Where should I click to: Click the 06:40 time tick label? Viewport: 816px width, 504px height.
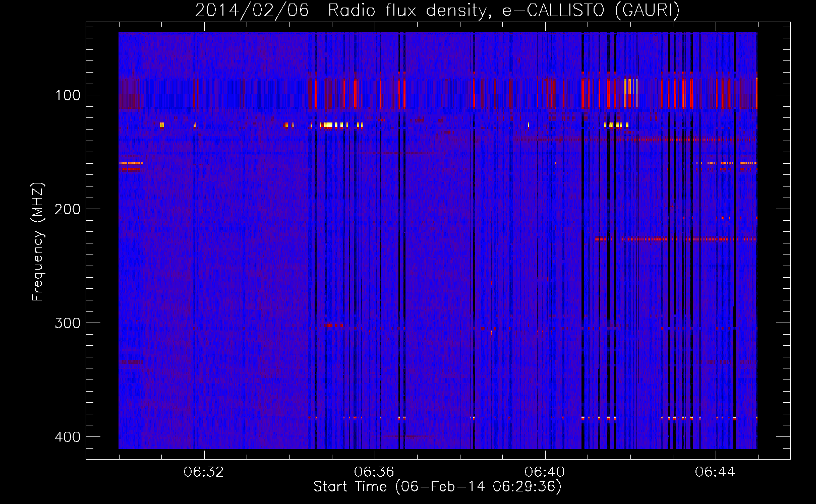(545, 472)
